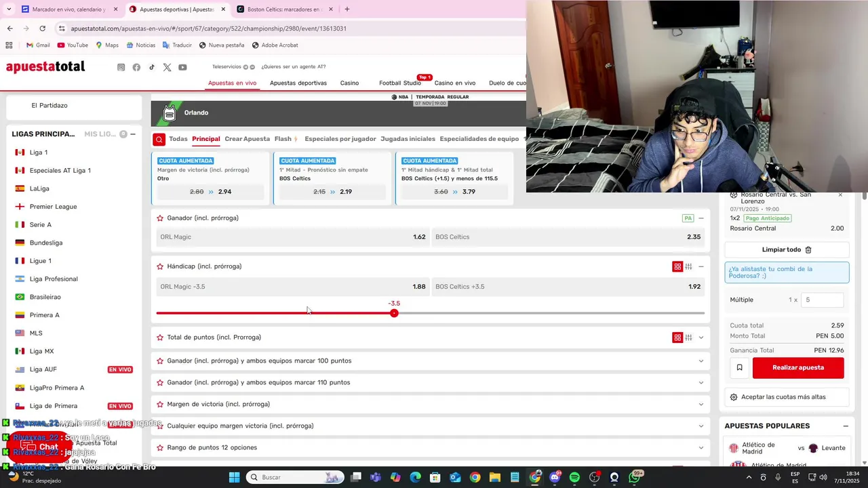Click the Múltiple stake amount input field

pos(823,300)
